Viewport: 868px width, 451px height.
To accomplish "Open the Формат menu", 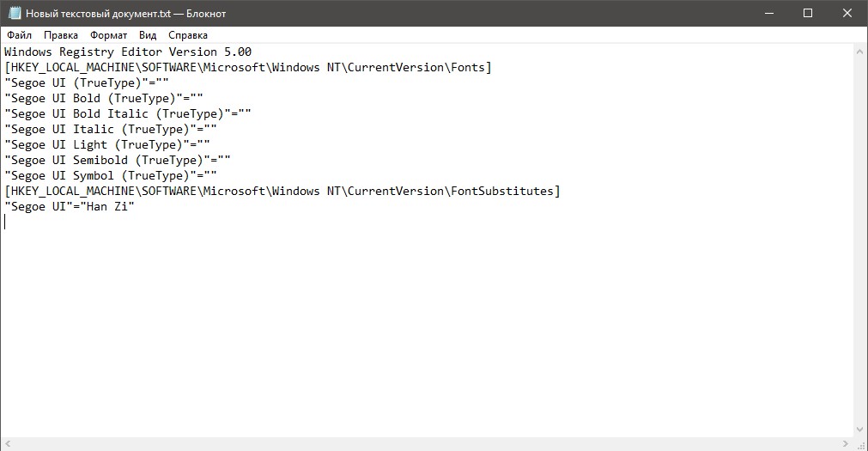I will pos(107,35).
